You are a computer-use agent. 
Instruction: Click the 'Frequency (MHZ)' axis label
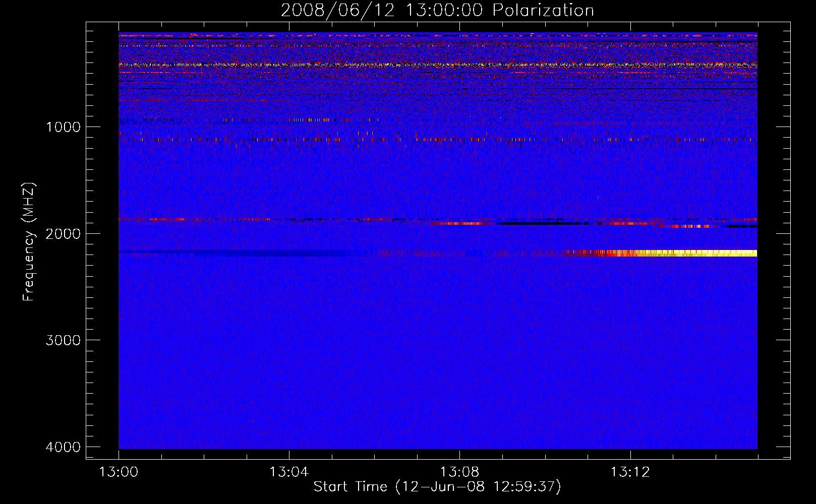point(29,242)
